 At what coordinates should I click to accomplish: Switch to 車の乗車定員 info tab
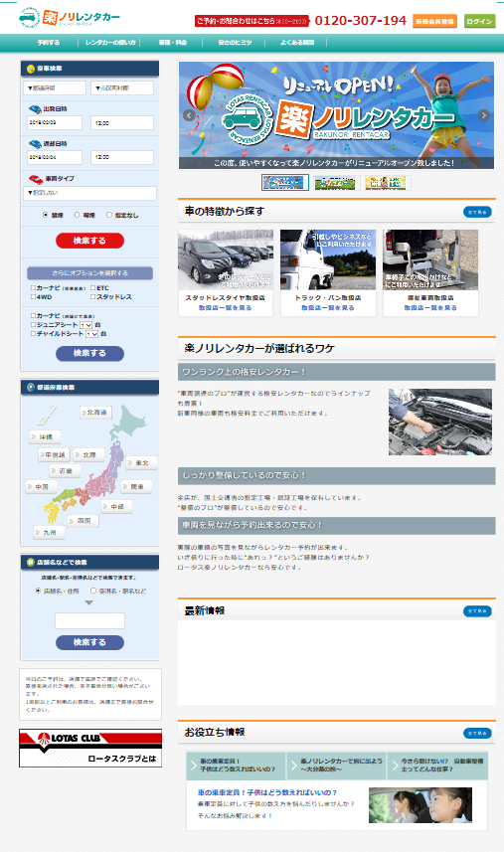pyautogui.click(x=237, y=766)
